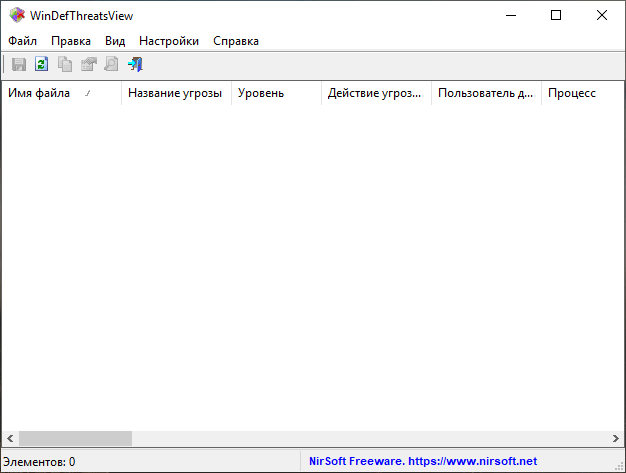The height and width of the screenshot is (473, 626).
Task: Sort by the Действие угроз... column
Action: coord(376,93)
